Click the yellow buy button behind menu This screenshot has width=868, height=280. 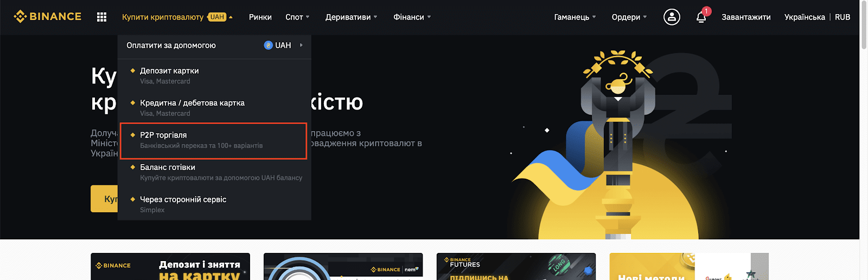point(104,199)
